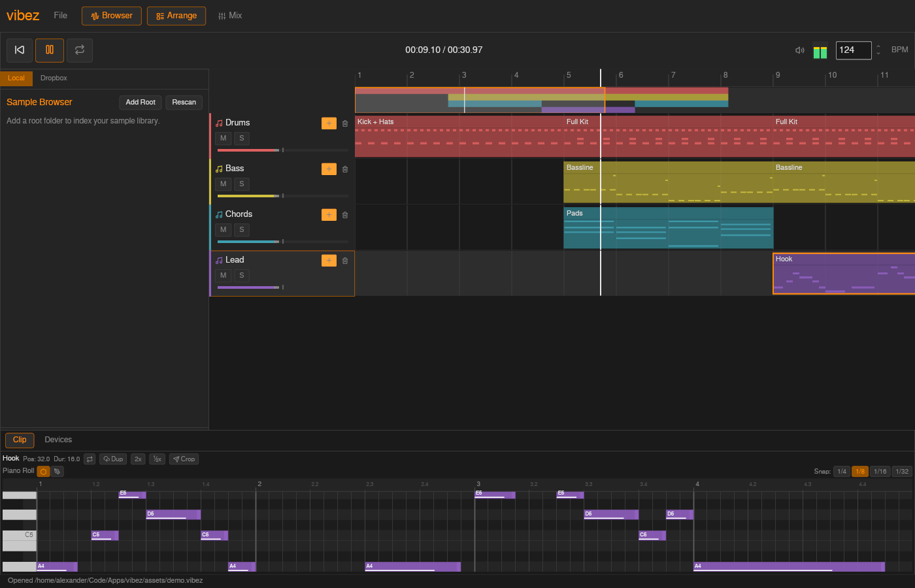
Task: Select the Pads clip on Chords track
Action: [668, 228]
